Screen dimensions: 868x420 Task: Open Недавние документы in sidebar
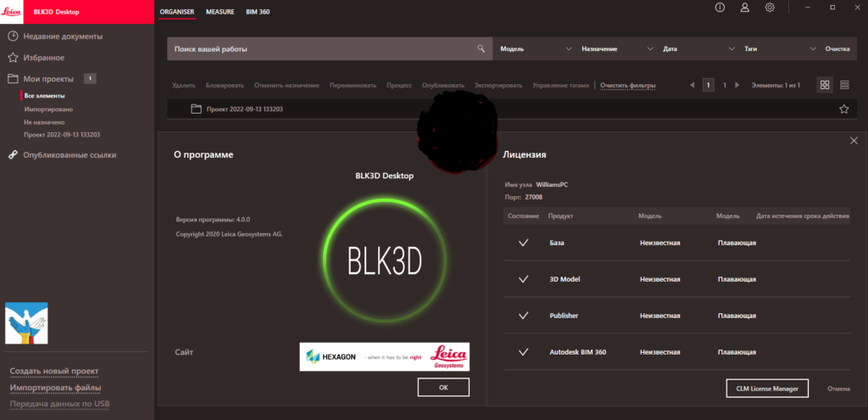pos(63,36)
